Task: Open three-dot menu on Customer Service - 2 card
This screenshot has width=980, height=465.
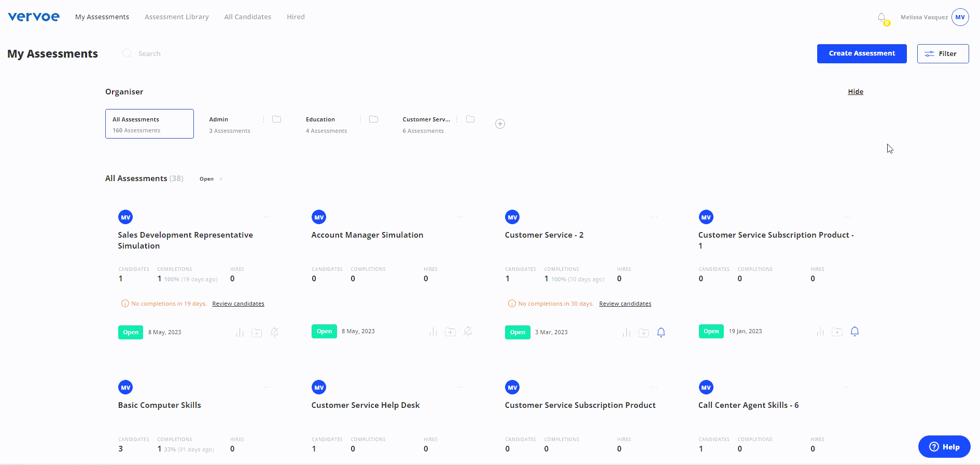Action: tap(653, 217)
